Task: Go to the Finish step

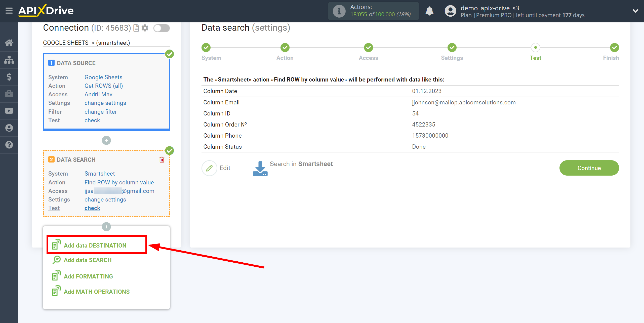Action: tap(615, 48)
